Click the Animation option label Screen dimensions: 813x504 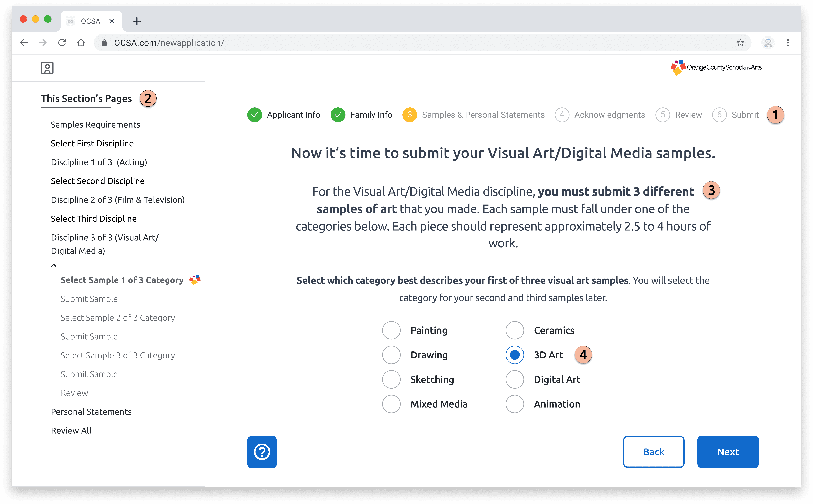(557, 404)
